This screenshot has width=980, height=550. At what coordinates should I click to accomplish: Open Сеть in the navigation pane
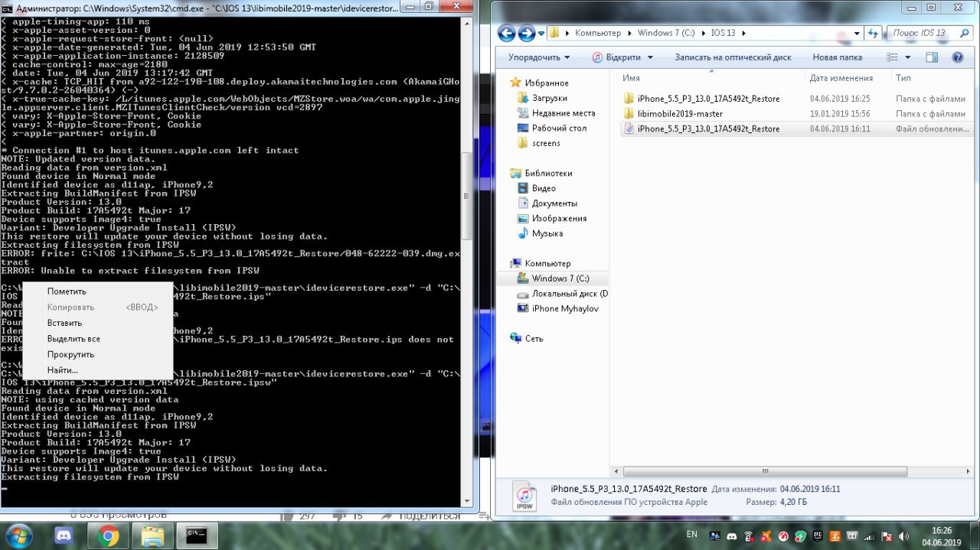click(x=533, y=338)
